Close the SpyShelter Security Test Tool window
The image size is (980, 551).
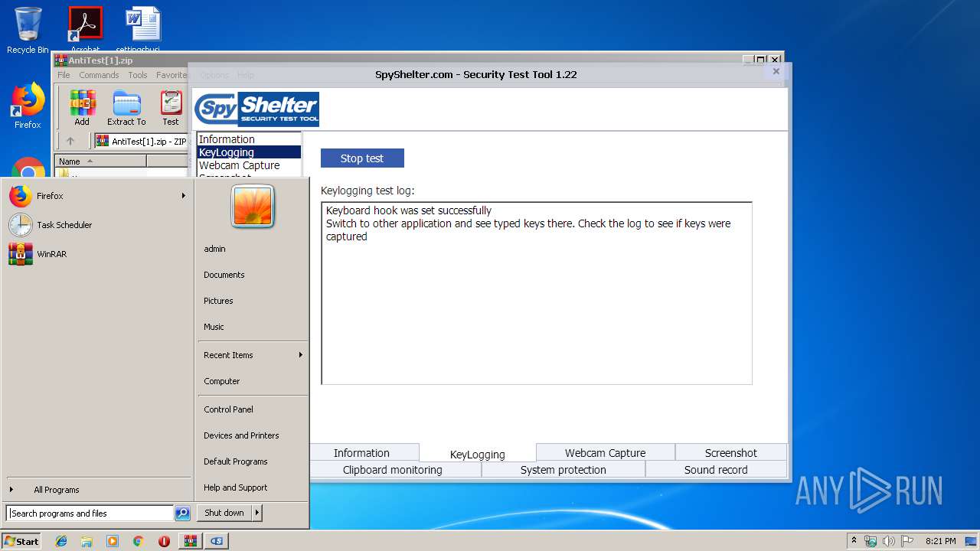[776, 71]
